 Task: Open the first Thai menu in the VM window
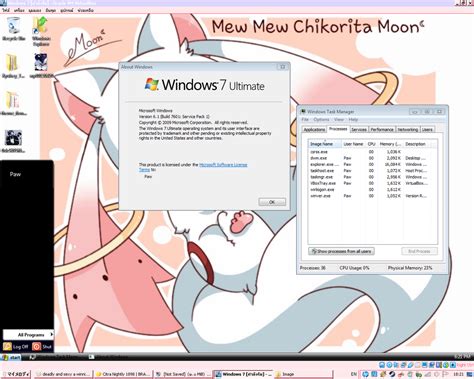pyautogui.click(x=6, y=10)
